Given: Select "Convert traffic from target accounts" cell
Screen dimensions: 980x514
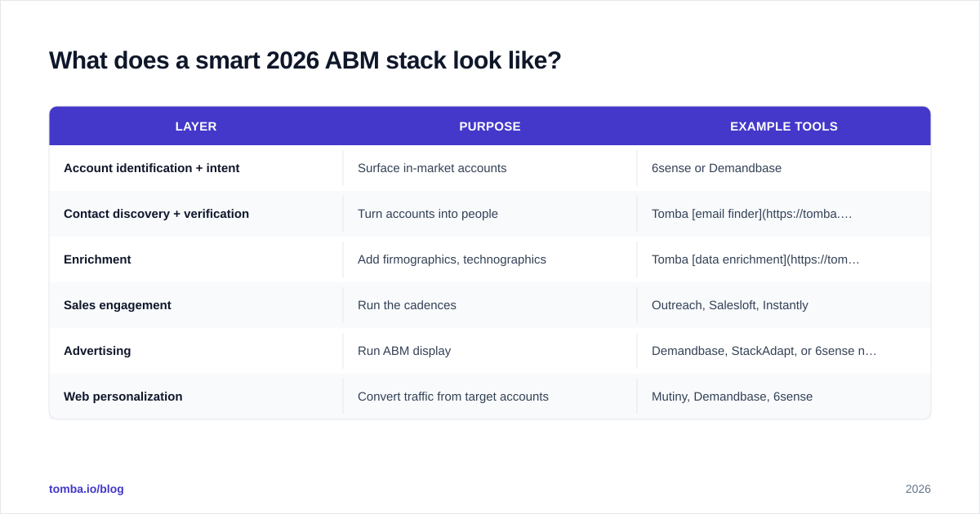Looking at the screenshot, I should 490,397.
